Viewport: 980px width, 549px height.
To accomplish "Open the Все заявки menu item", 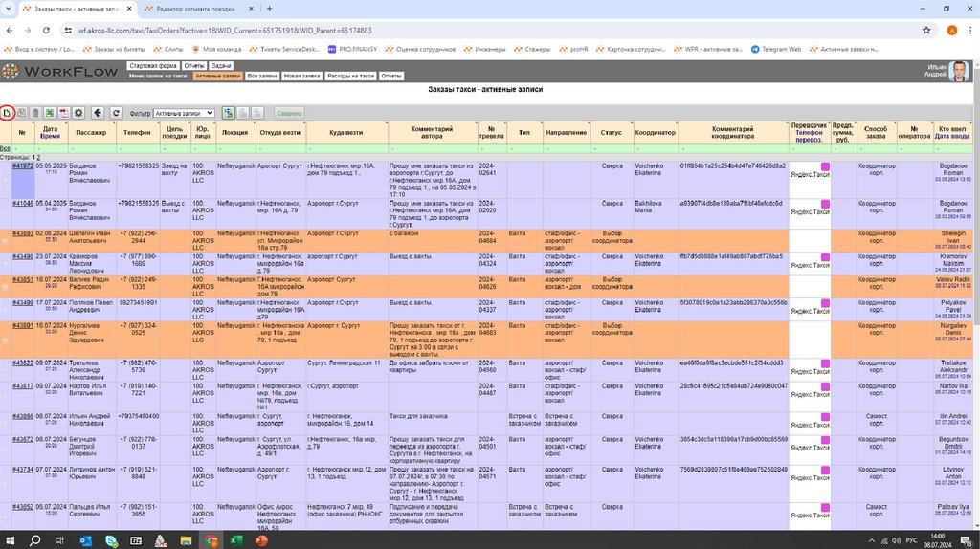I will click(261, 76).
